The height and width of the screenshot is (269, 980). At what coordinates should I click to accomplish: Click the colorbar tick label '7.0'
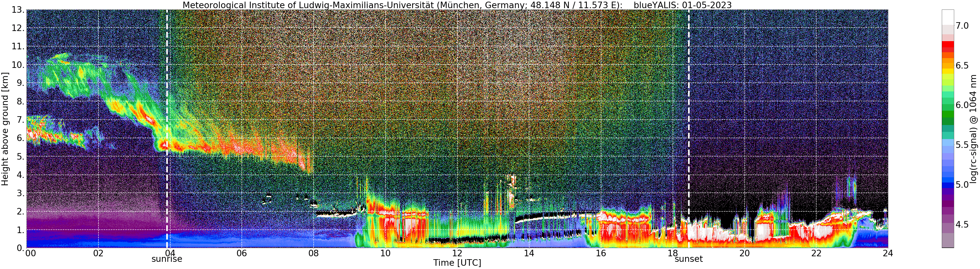962,25
